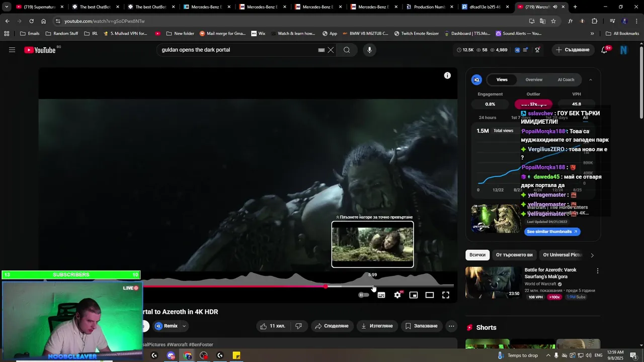The height and width of the screenshot is (362, 644).
Task: Toggle subtitles on the video player
Action: pyautogui.click(x=381, y=295)
